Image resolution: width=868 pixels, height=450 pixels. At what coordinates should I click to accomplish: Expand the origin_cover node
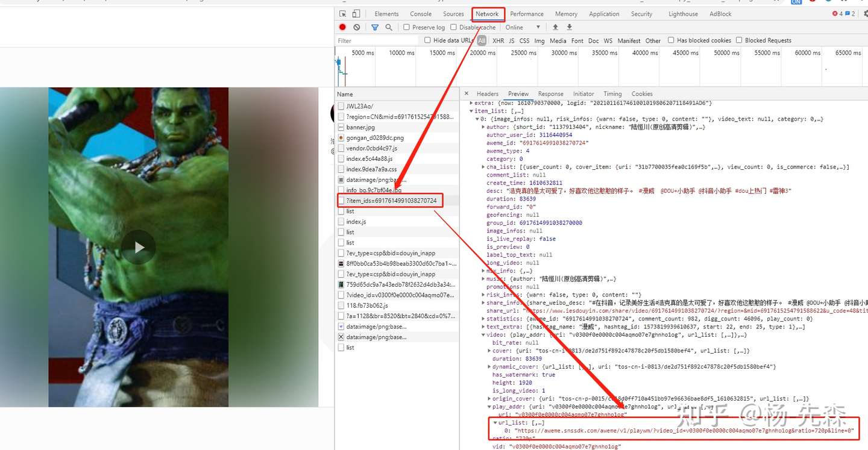click(x=489, y=399)
